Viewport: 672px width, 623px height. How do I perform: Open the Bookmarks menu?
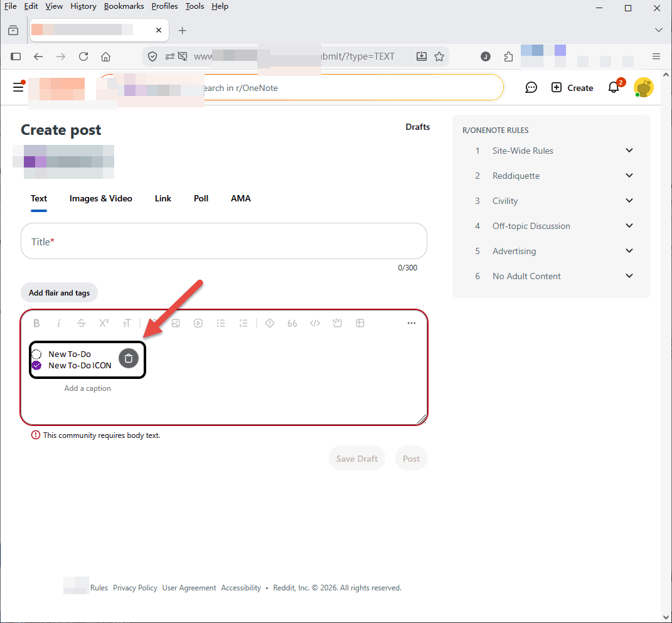[124, 6]
